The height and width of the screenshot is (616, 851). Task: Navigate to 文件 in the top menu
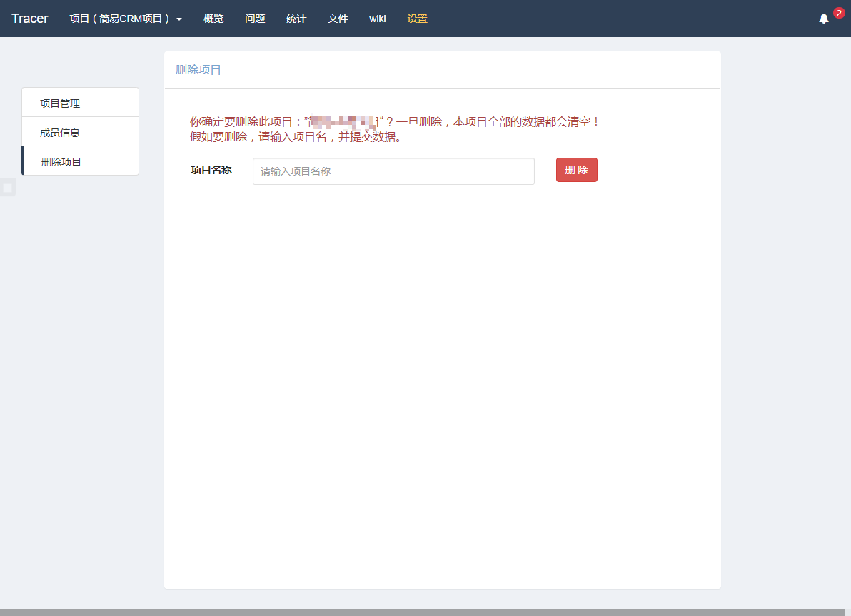pos(338,19)
